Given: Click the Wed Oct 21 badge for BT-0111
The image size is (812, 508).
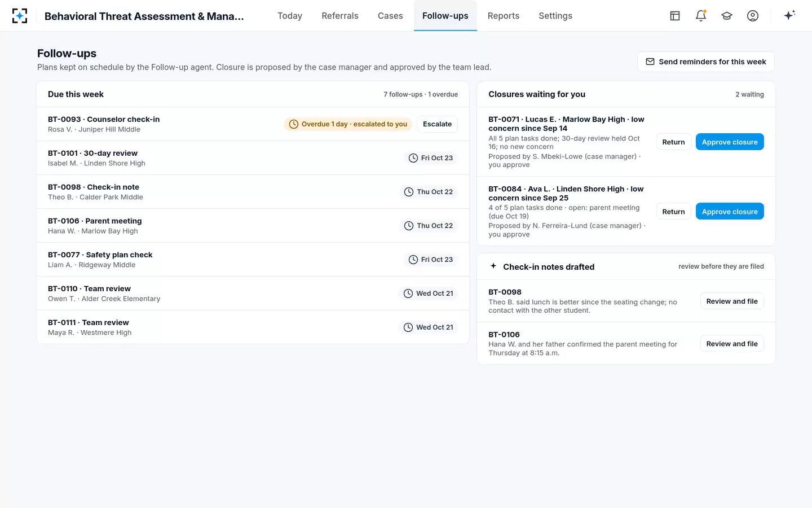Looking at the screenshot, I should tap(429, 327).
